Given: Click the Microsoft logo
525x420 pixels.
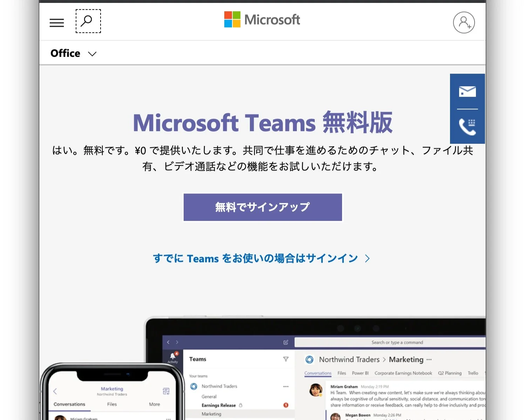Looking at the screenshot, I should (261, 20).
